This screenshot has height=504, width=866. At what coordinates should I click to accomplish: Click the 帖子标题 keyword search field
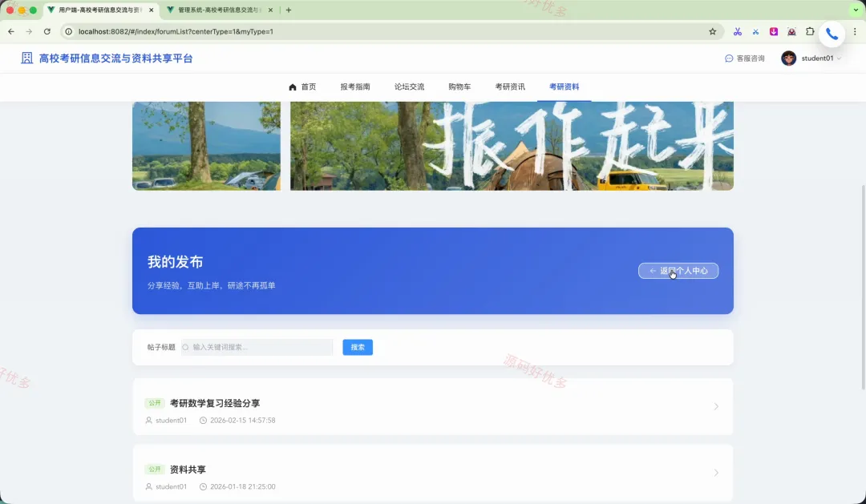point(257,347)
